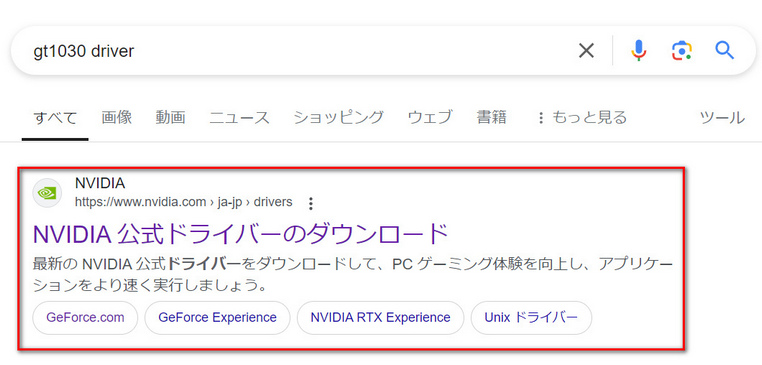Switch to the 動画 tab
This screenshot has width=762, height=365.
[x=171, y=117]
